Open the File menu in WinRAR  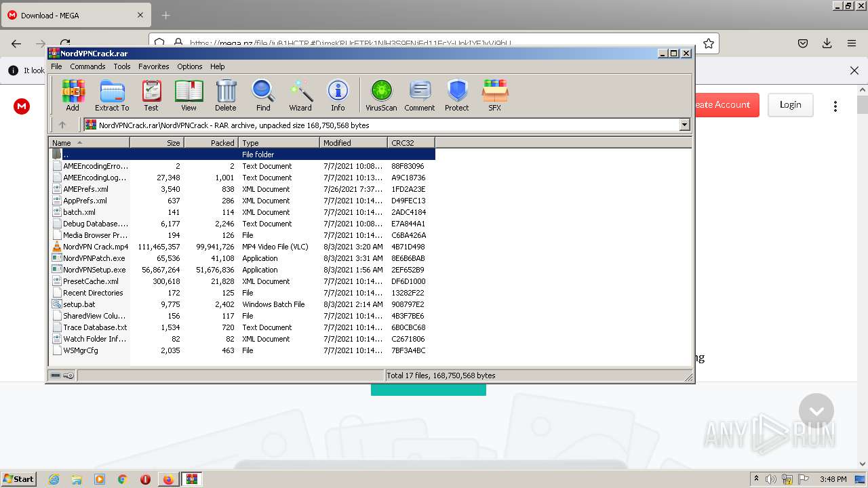point(56,66)
